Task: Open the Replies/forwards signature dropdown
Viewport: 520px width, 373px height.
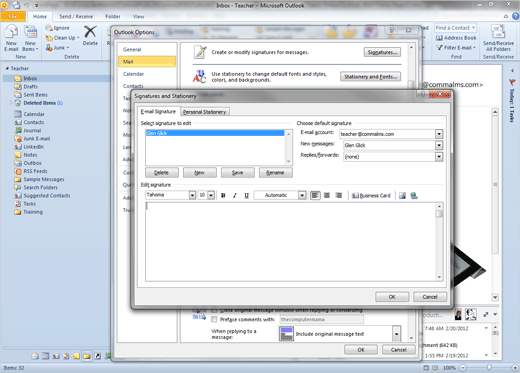Action: 439,157
